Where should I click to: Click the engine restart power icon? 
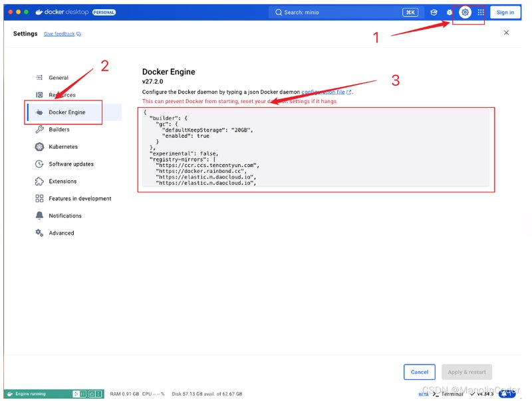[x=91, y=394]
